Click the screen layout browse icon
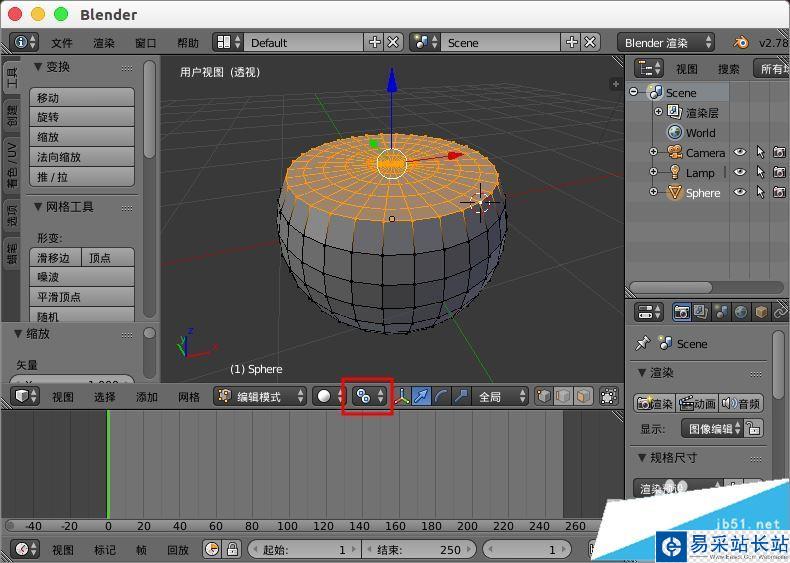The width and height of the screenshot is (790, 563). (228, 42)
